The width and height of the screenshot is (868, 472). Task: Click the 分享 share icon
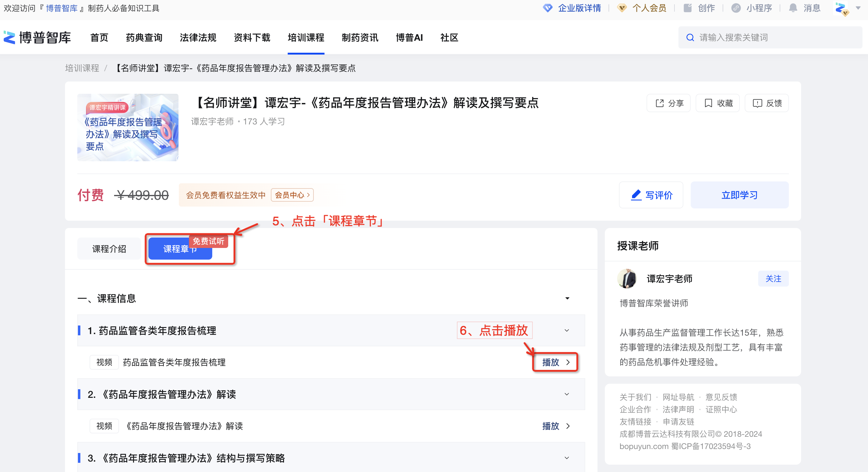click(659, 103)
